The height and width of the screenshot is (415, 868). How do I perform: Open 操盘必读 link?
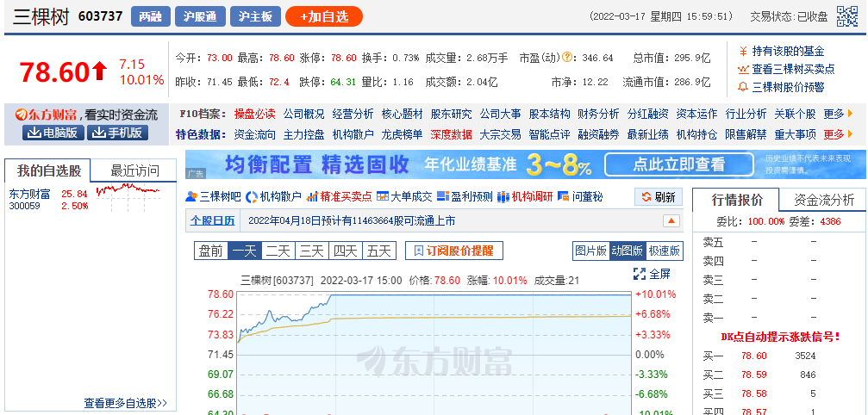(254, 114)
